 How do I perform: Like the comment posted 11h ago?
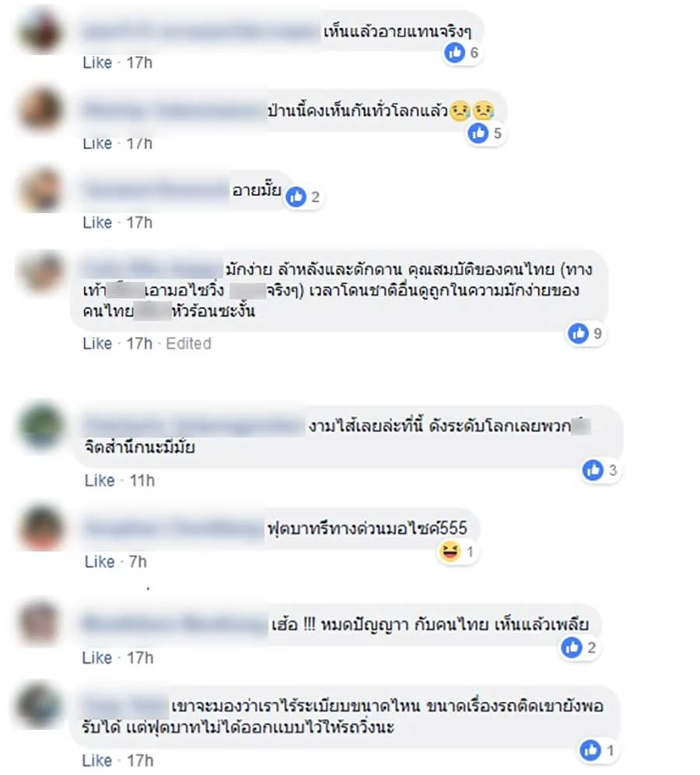[x=100, y=480]
